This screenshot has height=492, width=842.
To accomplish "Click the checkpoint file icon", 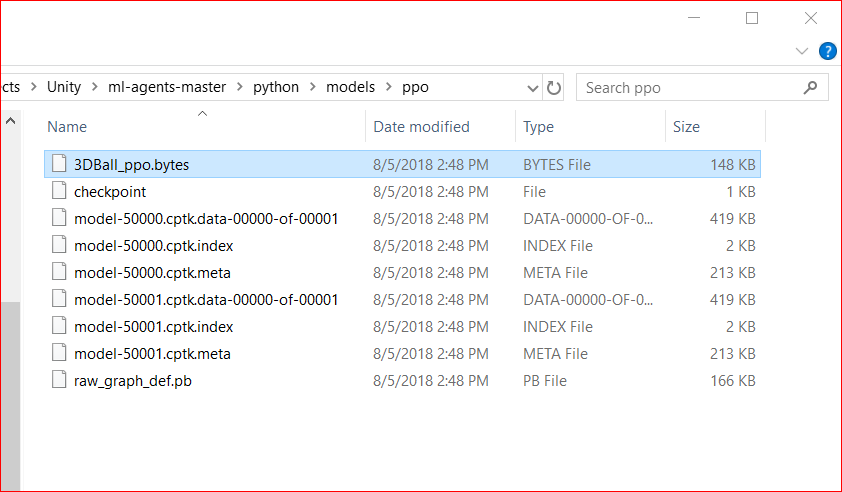I will [60, 191].
